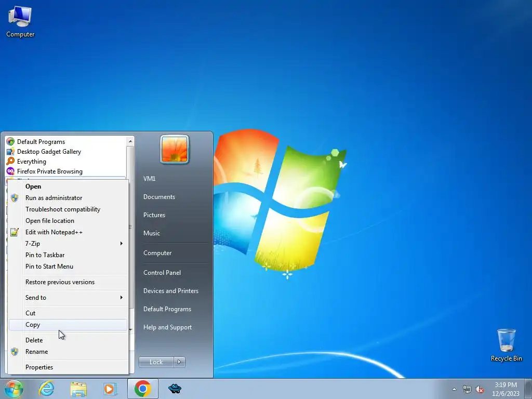The image size is (532, 399).
Task: Expand the Send to submenu
Action: point(68,298)
